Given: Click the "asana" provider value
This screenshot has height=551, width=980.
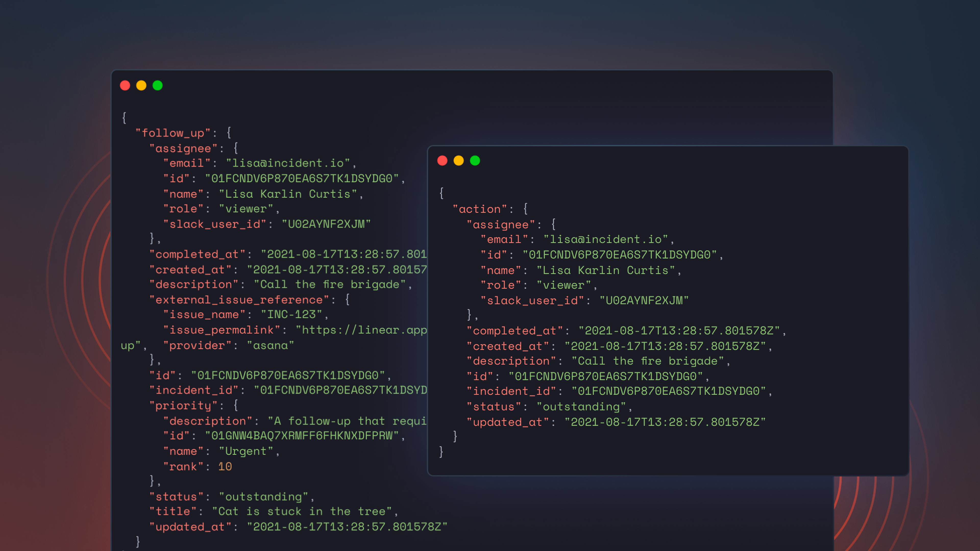Looking at the screenshot, I should point(271,345).
